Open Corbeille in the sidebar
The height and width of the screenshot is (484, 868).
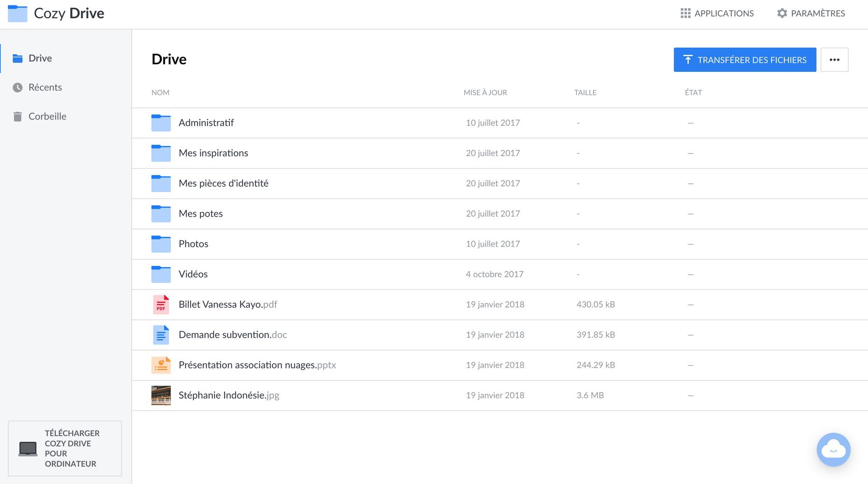tap(47, 117)
